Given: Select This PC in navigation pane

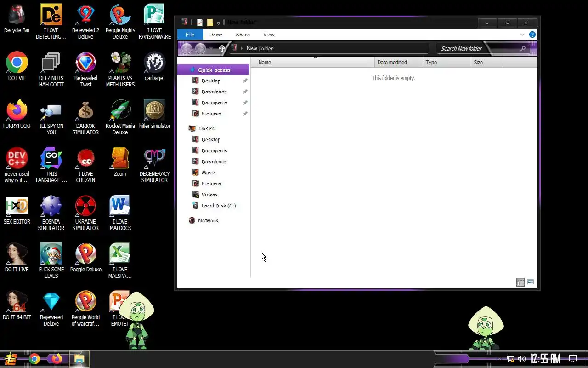Looking at the screenshot, I should [207, 128].
